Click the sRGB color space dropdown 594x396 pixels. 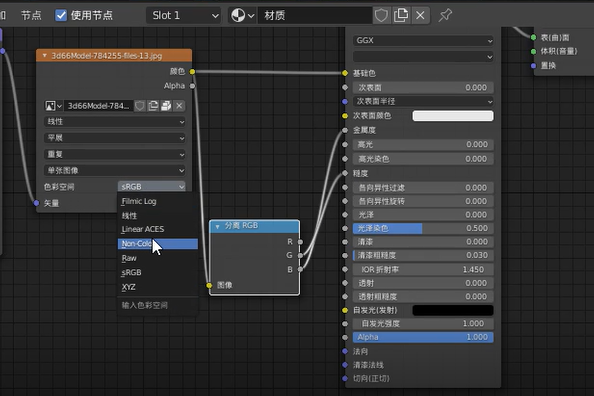152,186
